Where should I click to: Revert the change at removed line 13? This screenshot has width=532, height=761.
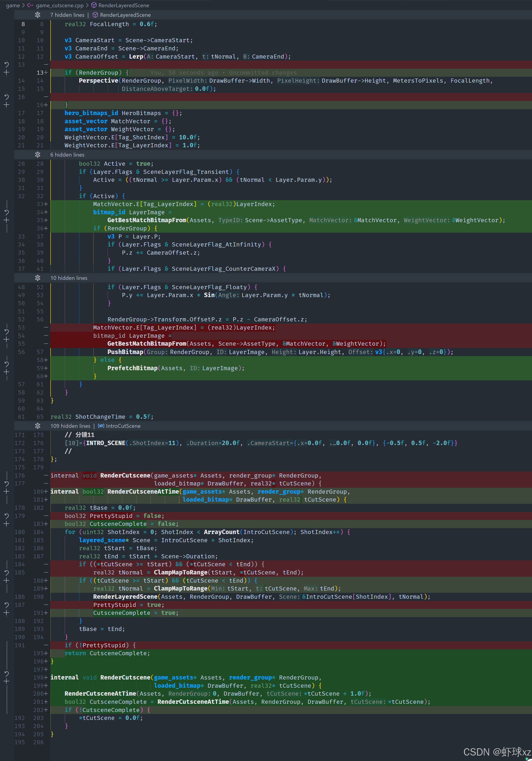pos(6,64)
